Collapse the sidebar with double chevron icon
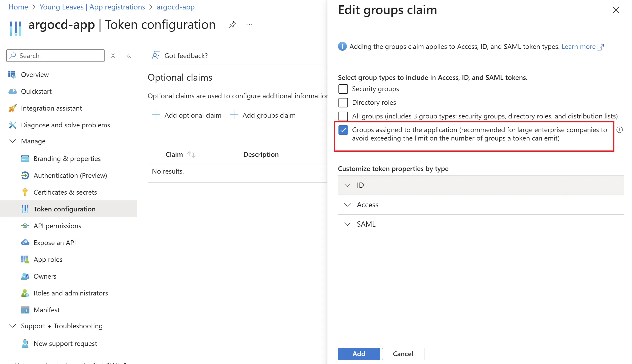This screenshot has height=364, width=632. tap(129, 56)
